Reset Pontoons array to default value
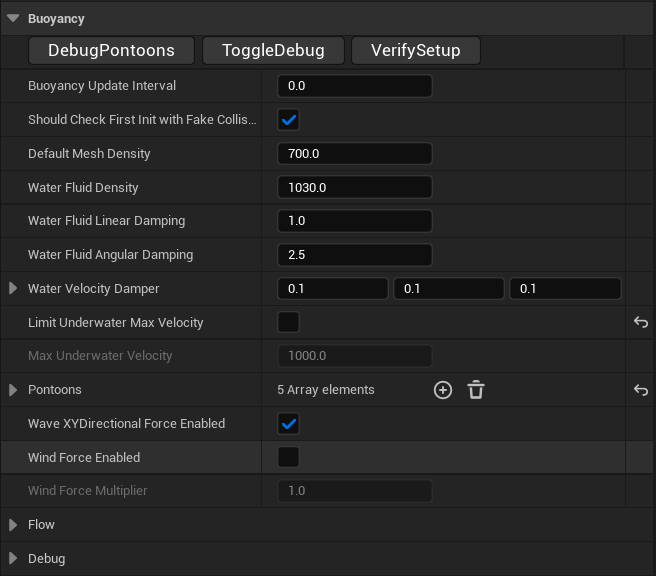The image size is (656, 576). pos(641,390)
